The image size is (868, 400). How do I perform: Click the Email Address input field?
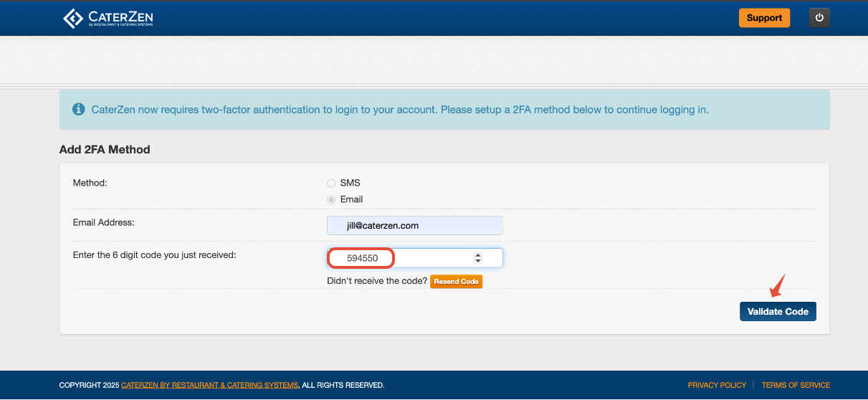[x=414, y=225]
